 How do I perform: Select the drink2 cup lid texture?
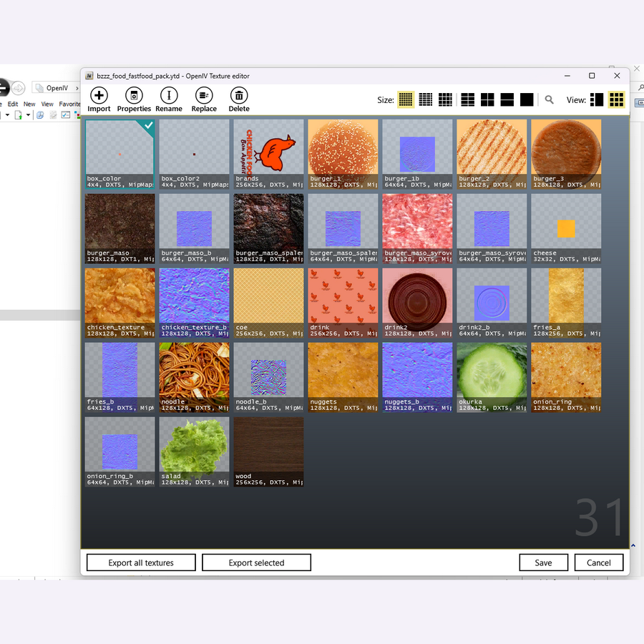[417, 303]
